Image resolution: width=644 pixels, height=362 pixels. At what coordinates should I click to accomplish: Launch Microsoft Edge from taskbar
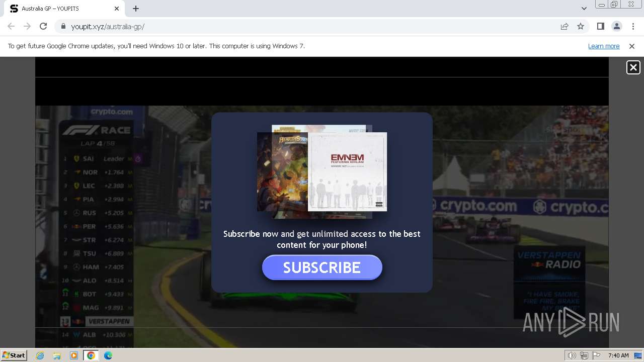[x=108, y=355]
